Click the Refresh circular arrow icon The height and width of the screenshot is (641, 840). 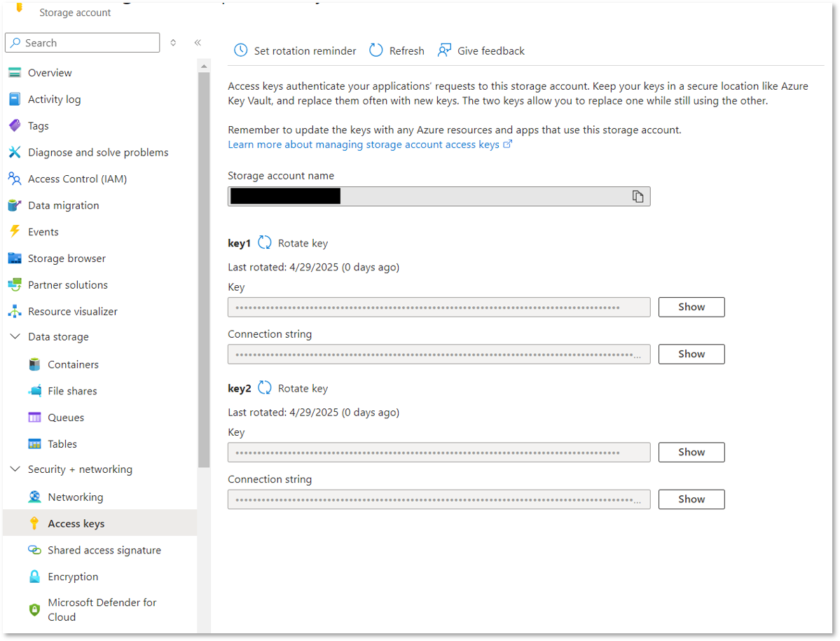[x=376, y=50]
